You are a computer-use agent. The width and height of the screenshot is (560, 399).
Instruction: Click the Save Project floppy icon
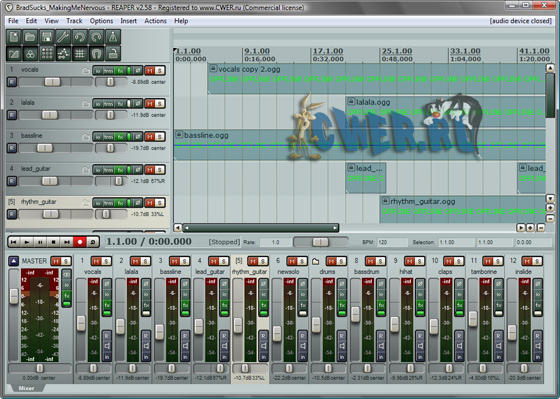47,37
